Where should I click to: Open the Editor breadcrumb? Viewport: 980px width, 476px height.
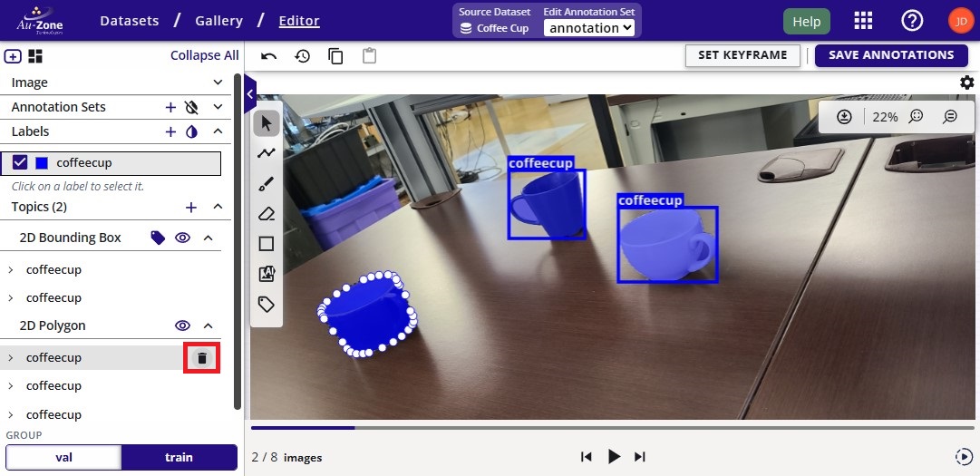pos(299,21)
